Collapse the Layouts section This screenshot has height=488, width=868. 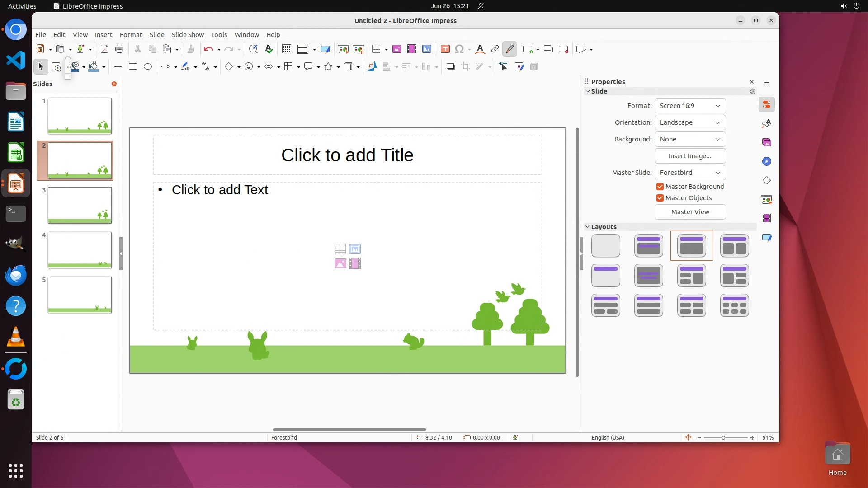pos(588,227)
